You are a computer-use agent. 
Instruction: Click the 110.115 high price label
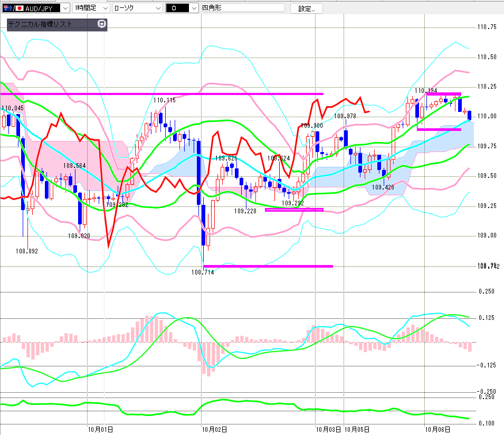(165, 100)
